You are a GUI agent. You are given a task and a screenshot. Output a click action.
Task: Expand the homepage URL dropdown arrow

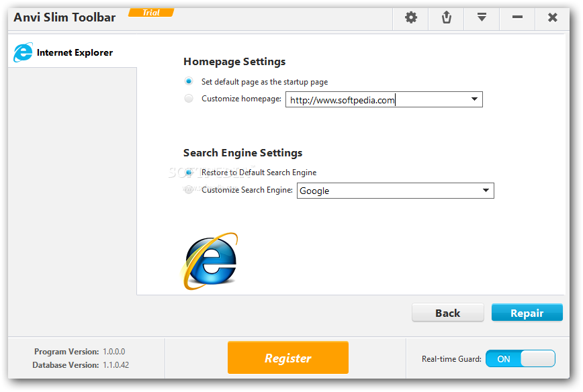pyautogui.click(x=474, y=99)
